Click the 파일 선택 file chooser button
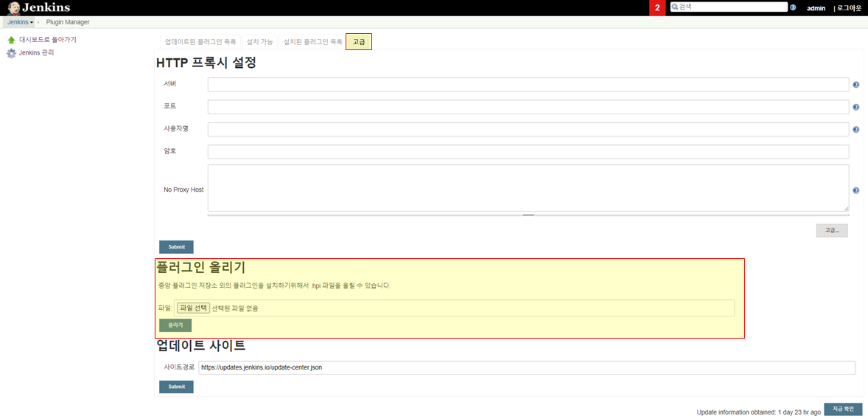Image resolution: width=868 pixels, height=419 pixels. 193,308
